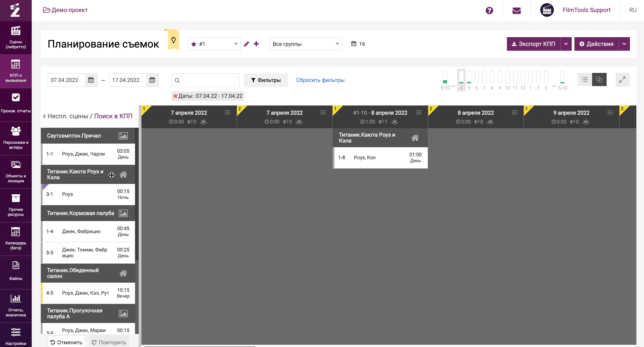Open the Все группы dropdown
The height and width of the screenshot is (347, 644).
(x=305, y=44)
